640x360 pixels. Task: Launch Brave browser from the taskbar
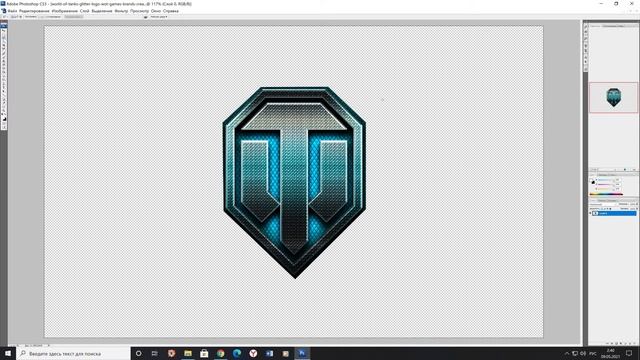click(171, 353)
